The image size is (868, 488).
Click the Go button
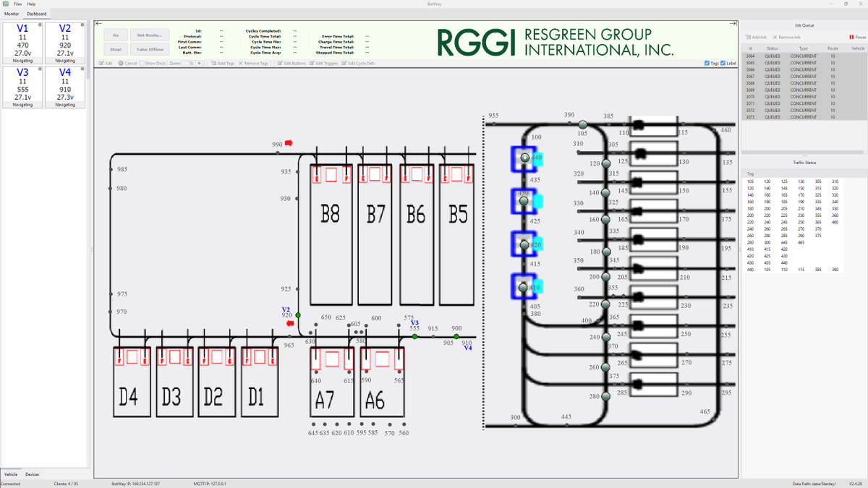[115, 34]
